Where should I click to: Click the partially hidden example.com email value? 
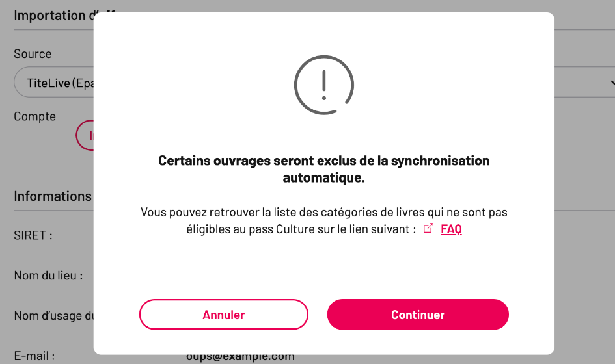(x=240, y=357)
